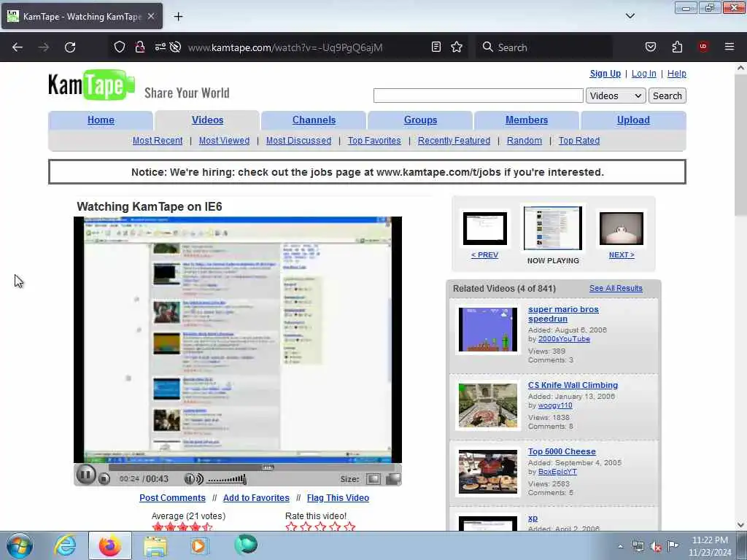747x560 pixels.
Task: Open the Firefox extensions puzzle icon
Action: 677,47
